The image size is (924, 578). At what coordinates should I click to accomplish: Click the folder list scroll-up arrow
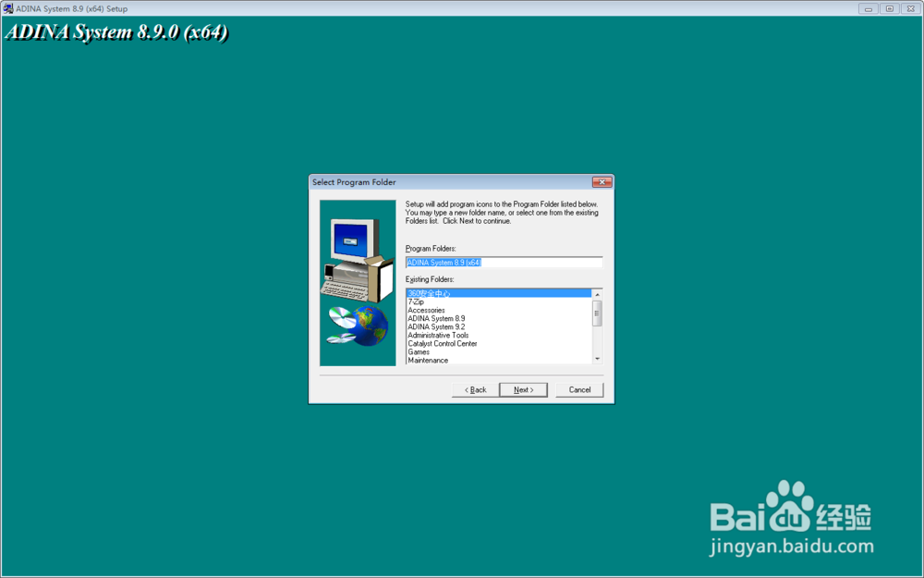pyautogui.click(x=597, y=294)
